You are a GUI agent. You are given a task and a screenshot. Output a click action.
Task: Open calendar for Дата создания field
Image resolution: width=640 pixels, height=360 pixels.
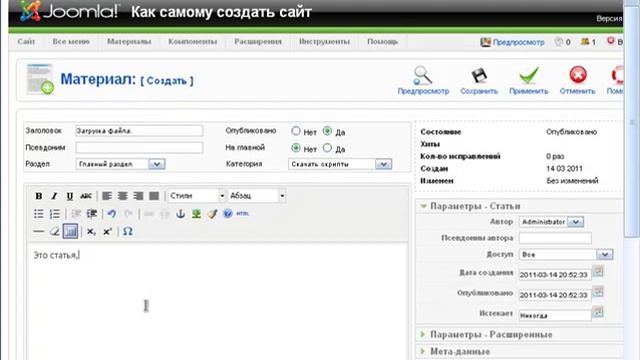pyautogui.click(x=598, y=271)
